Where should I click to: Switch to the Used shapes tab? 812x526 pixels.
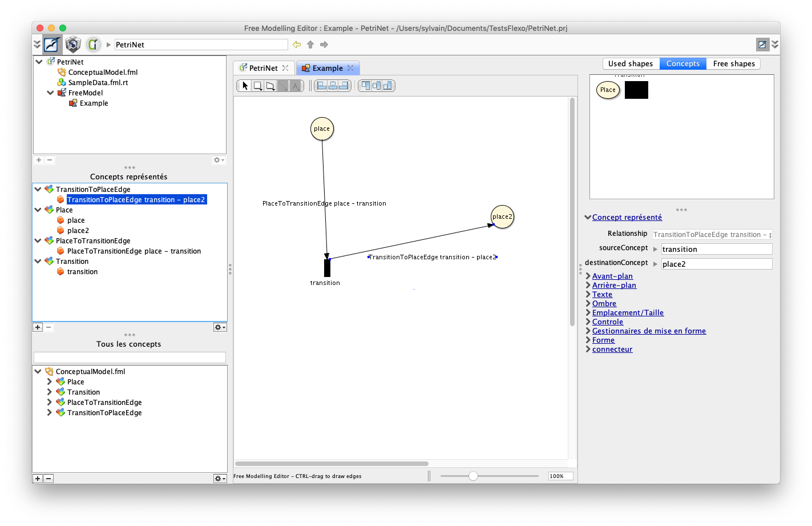click(x=631, y=63)
